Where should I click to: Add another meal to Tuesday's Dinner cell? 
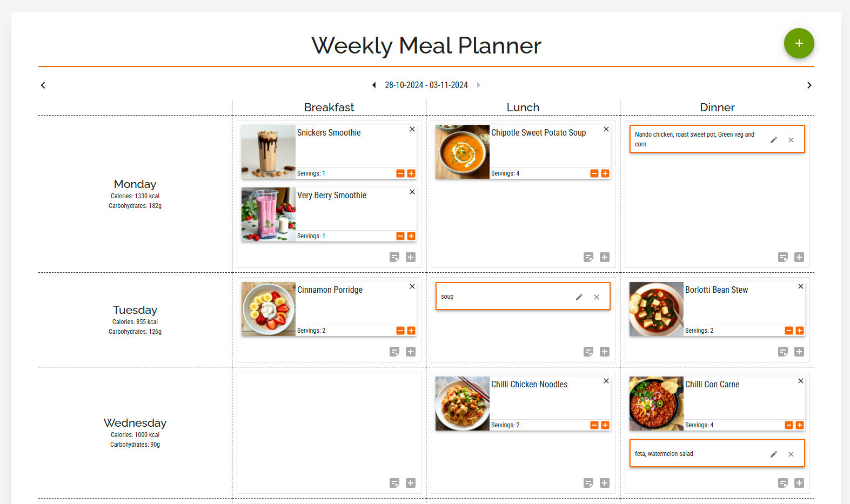pos(799,352)
